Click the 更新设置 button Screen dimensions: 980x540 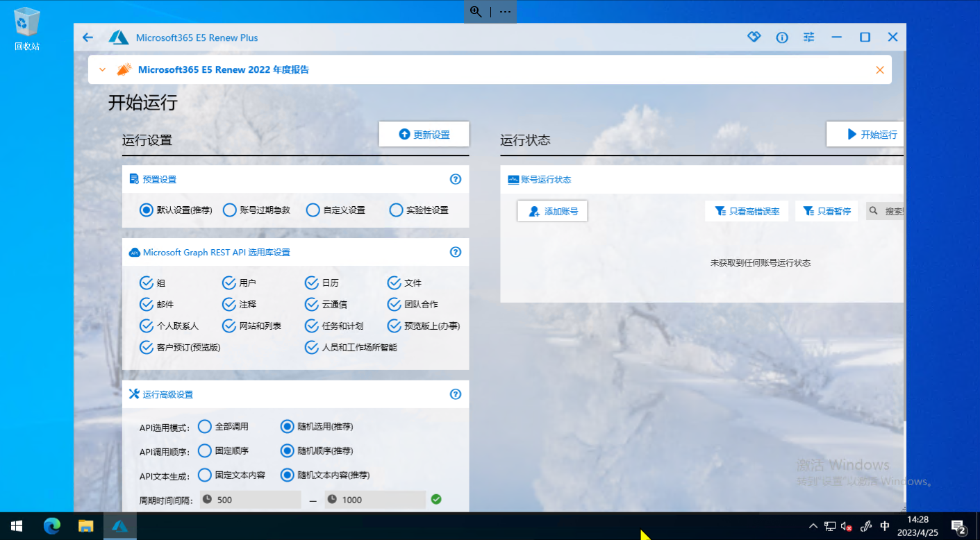pos(424,134)
